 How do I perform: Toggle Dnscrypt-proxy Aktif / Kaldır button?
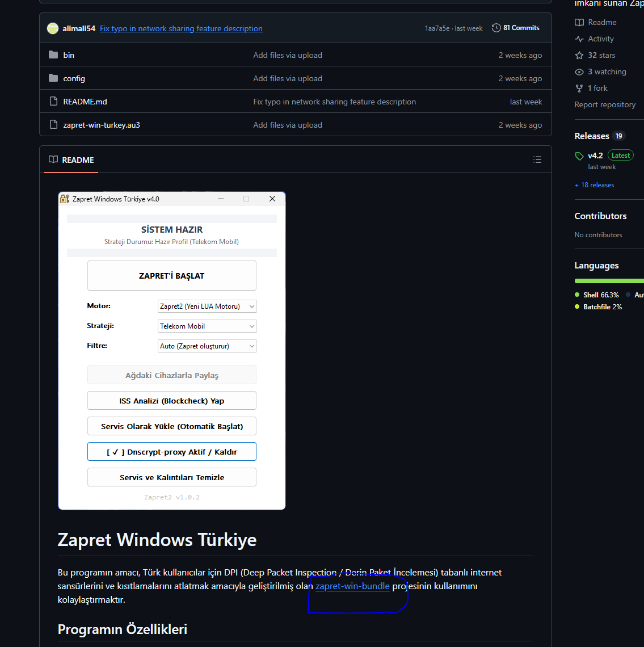coord(171,452)
